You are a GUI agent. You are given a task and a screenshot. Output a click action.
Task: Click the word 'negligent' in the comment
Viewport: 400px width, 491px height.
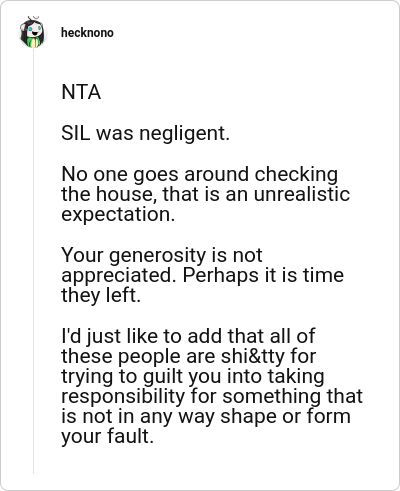182,134
